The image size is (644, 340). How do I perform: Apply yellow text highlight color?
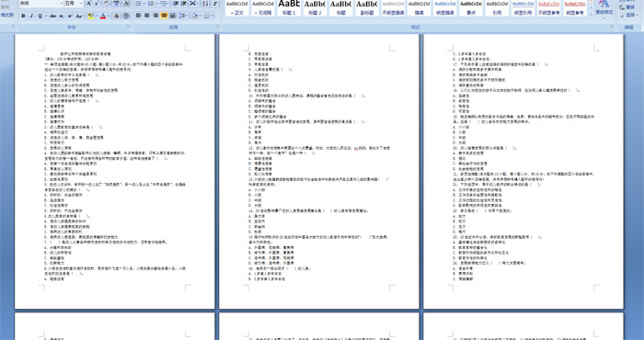pos(91,16)
